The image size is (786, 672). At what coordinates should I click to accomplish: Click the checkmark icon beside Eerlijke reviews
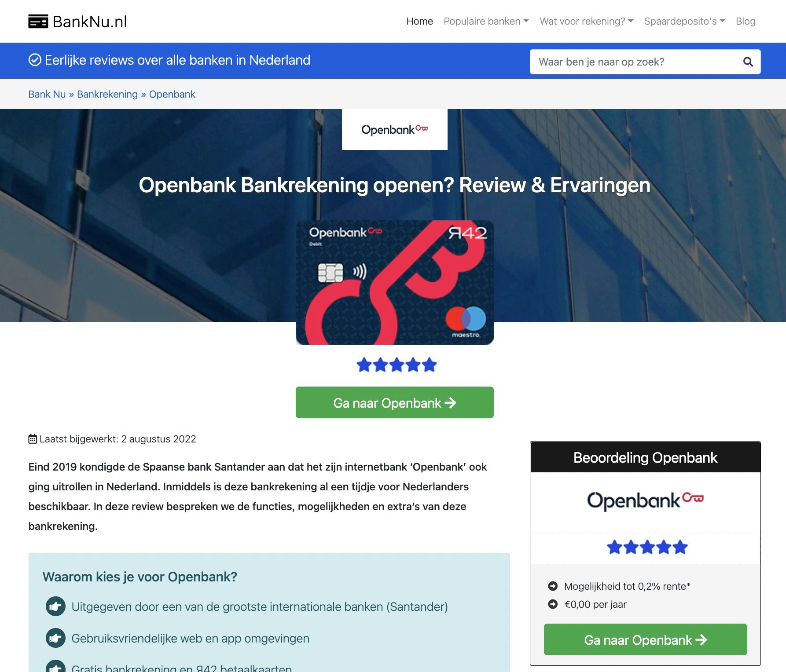pos(35,60)
